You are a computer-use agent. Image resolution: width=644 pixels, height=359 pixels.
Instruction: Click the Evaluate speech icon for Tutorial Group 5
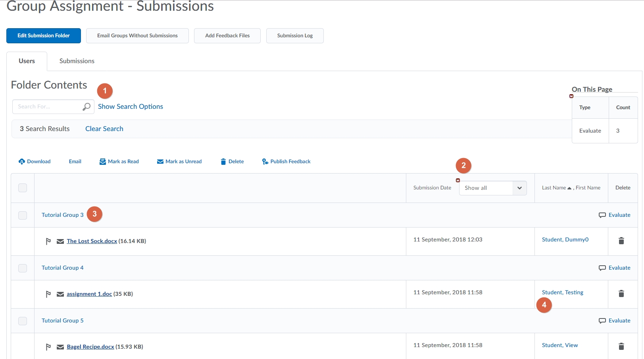602,320
